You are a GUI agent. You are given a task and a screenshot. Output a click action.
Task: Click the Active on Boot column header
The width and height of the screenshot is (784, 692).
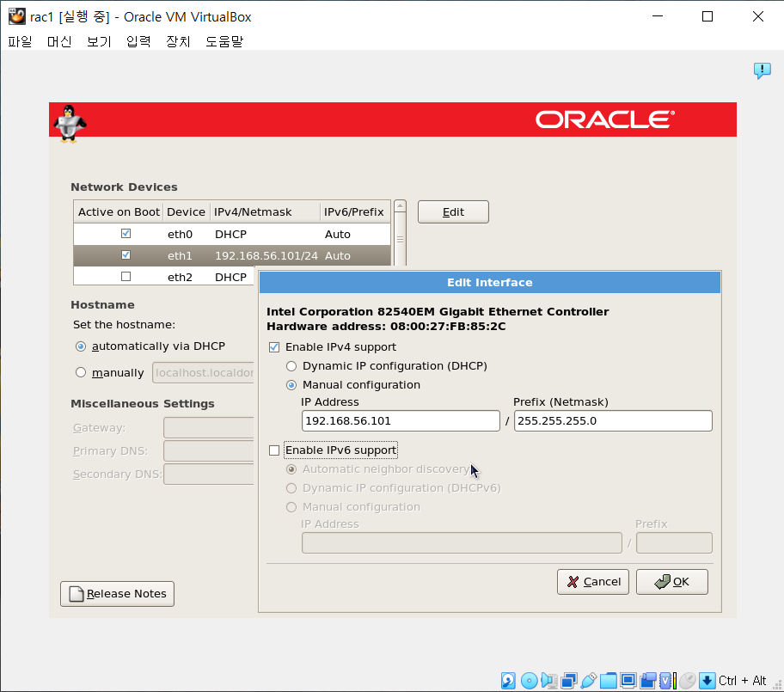click(119, 212)
